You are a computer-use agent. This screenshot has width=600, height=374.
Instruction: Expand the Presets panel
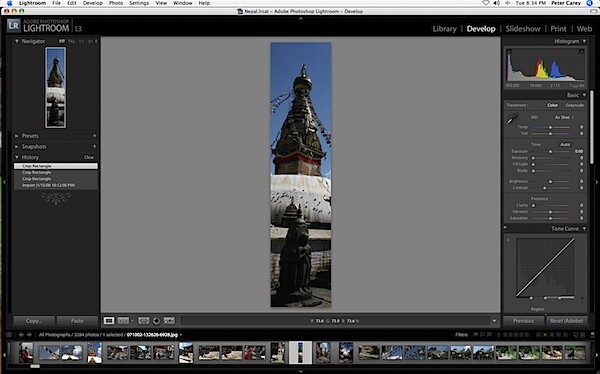click(x=16, y=136)
